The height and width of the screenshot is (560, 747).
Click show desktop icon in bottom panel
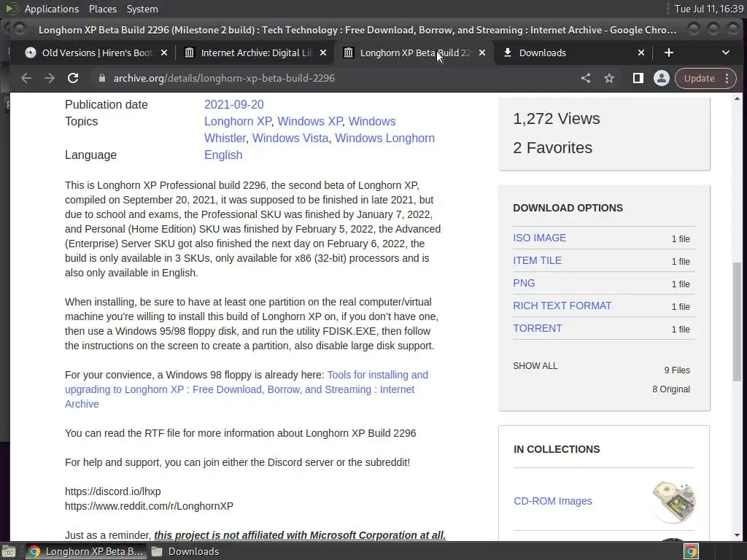[x=9, y=551]
